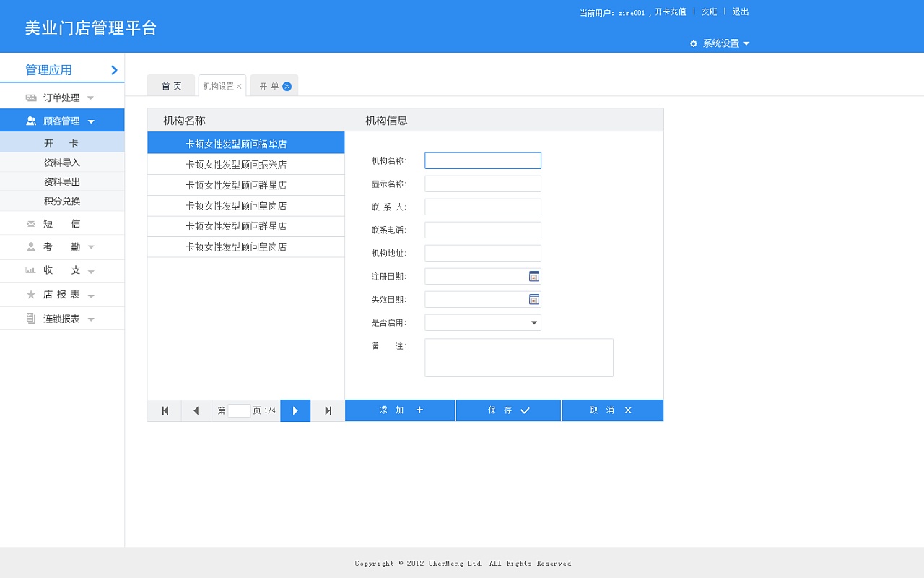Click inside the 机构地址 input field
This screenshot has height=578, width=924.
[x=483, y=253]
